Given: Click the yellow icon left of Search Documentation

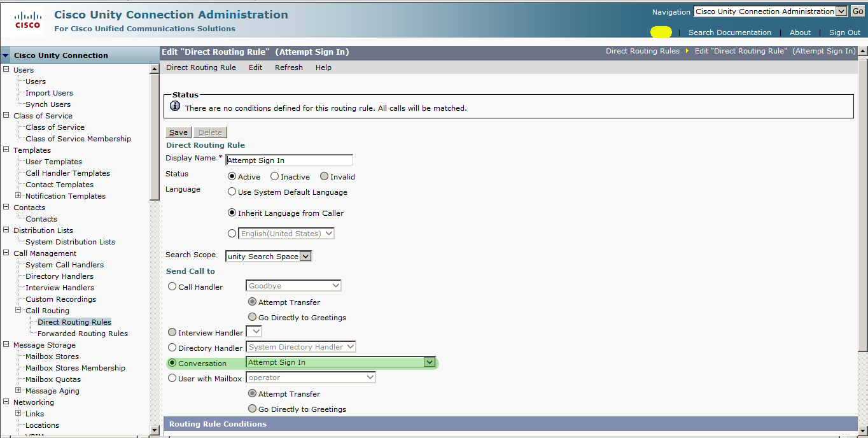Looking at the screenshot, I should [661, 31].
